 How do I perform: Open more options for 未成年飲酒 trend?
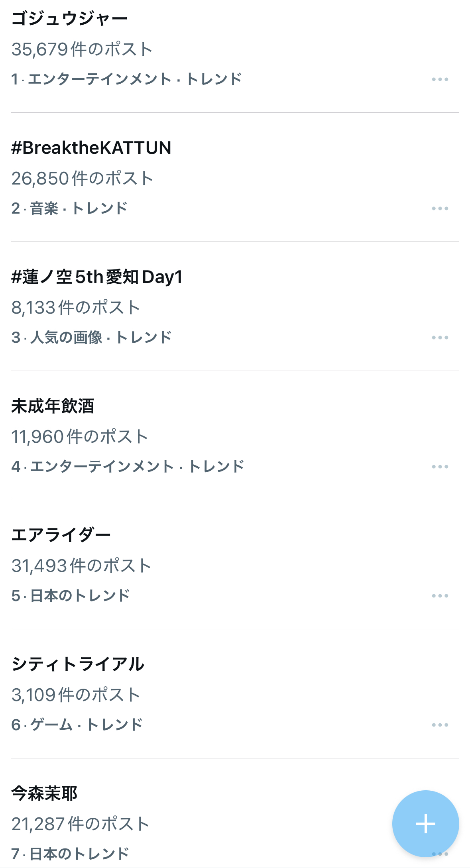pyautogui.click(x=440, y=467)
